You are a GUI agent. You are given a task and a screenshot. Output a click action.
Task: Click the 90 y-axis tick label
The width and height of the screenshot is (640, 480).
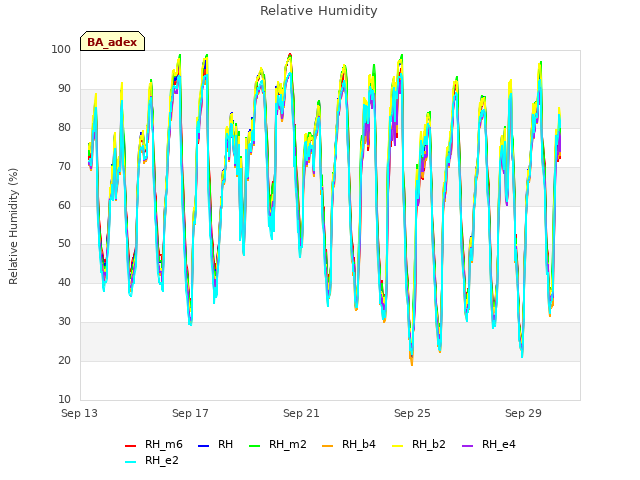tap(64, 89)
